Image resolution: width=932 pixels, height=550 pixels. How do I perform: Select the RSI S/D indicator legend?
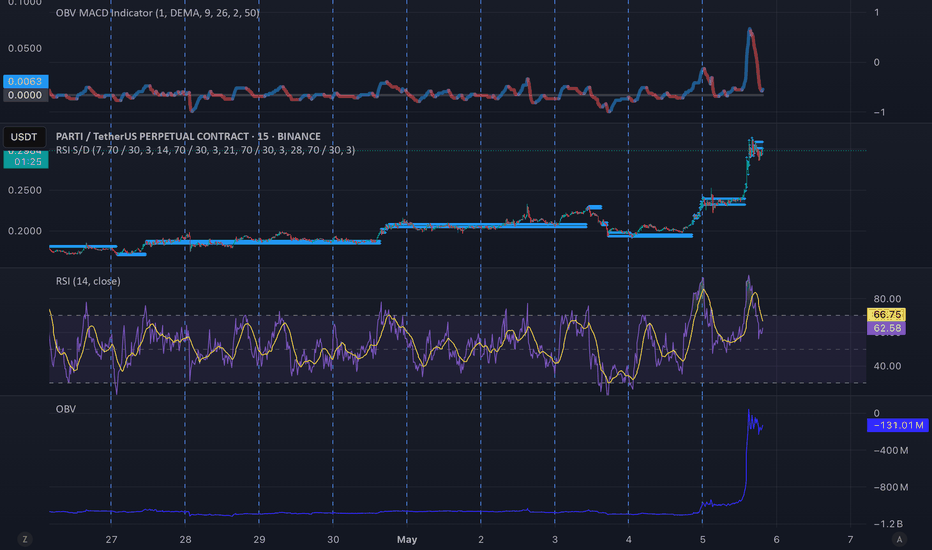205,150
